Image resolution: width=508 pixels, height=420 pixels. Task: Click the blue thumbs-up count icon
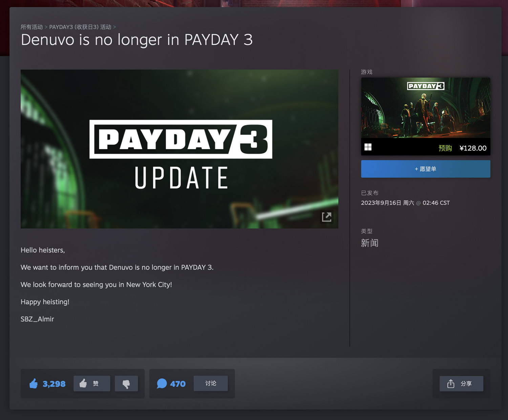coord(34,384)
